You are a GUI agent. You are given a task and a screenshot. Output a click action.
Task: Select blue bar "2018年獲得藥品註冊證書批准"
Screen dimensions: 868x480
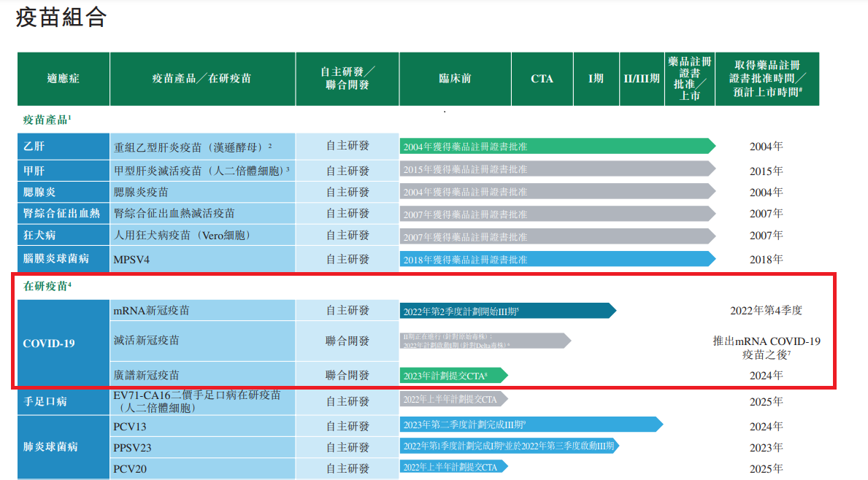pos(558,259)
